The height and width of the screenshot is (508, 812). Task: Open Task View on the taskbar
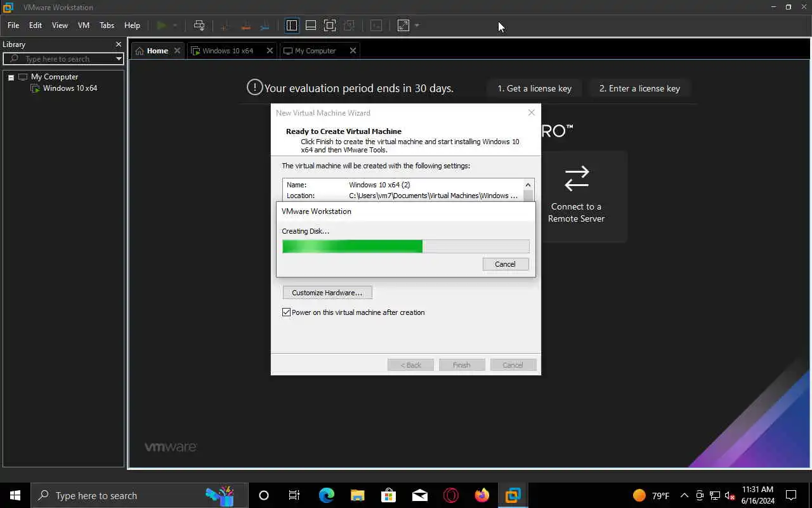click(x=294, y=495)
